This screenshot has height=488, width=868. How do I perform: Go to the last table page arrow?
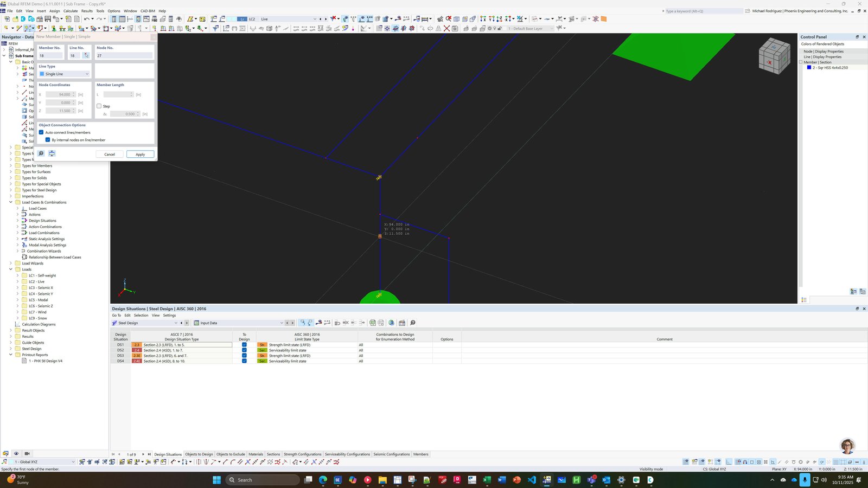[149, 454]
